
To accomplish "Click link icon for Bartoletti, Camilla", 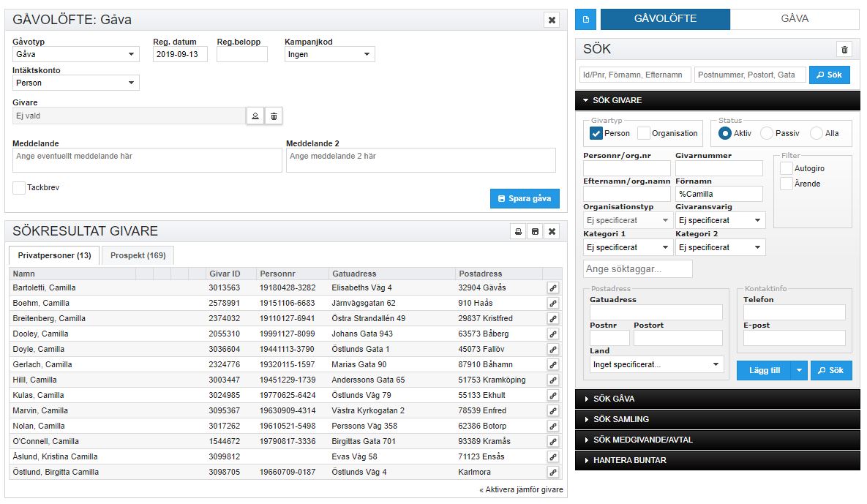I will (x=553, y=288).
